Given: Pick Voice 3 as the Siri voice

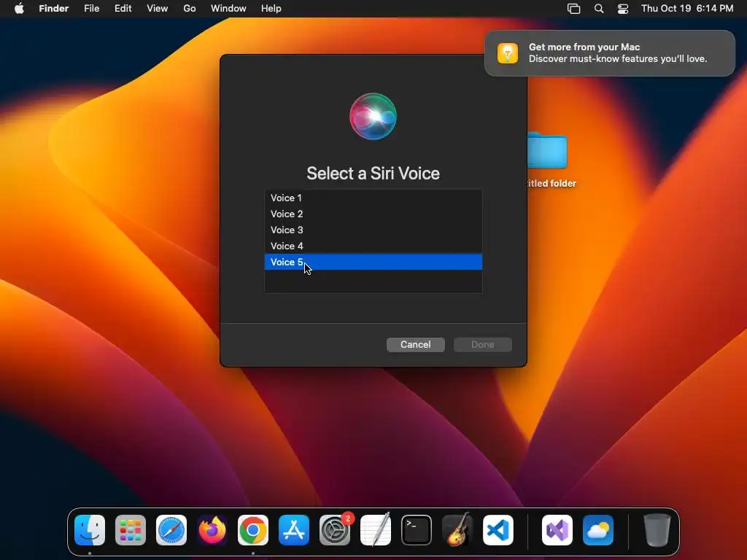Looking at the screenshot, I should tap(373, 230).
